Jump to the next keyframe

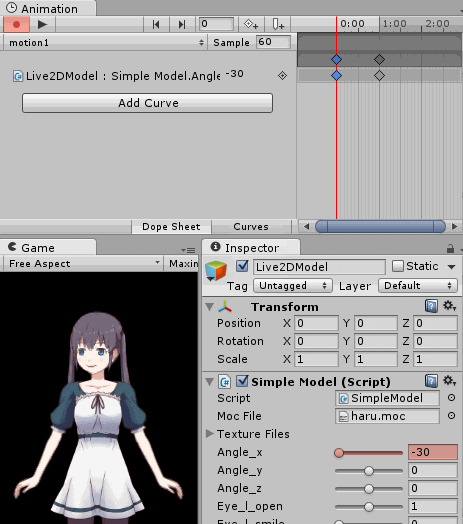tap(182, 24)
